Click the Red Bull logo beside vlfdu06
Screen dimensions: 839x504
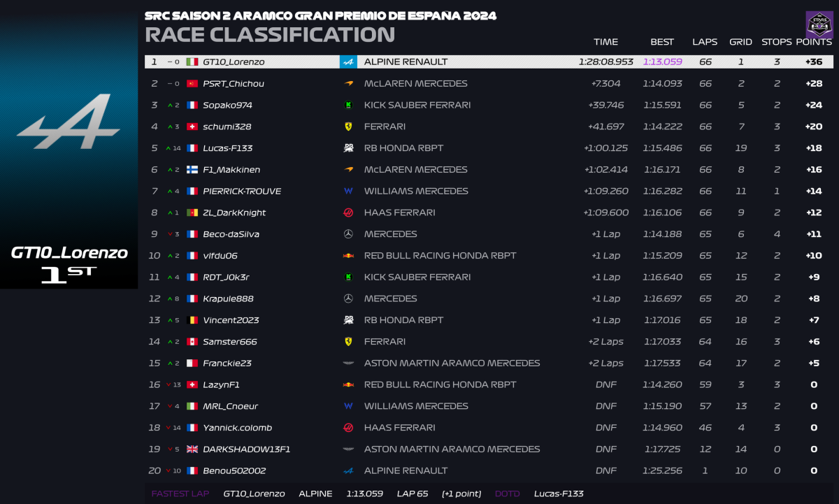click(x=348, y=256)
